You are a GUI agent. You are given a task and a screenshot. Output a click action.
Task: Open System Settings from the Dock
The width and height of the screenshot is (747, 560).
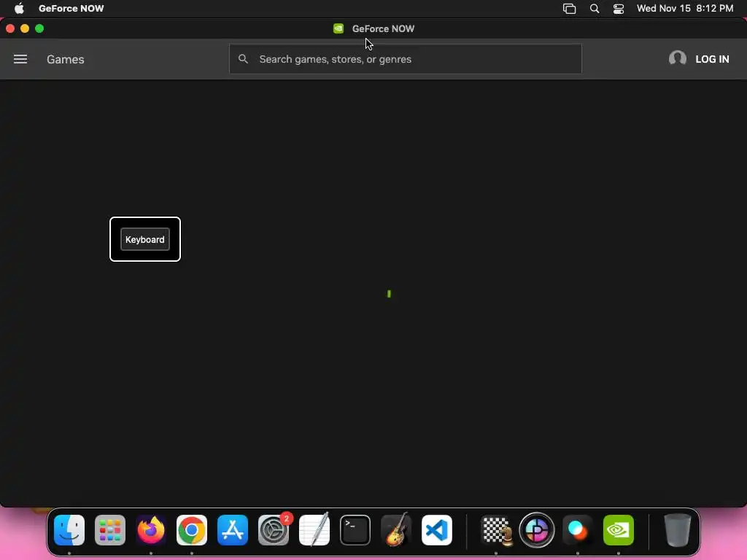point(274,530)
